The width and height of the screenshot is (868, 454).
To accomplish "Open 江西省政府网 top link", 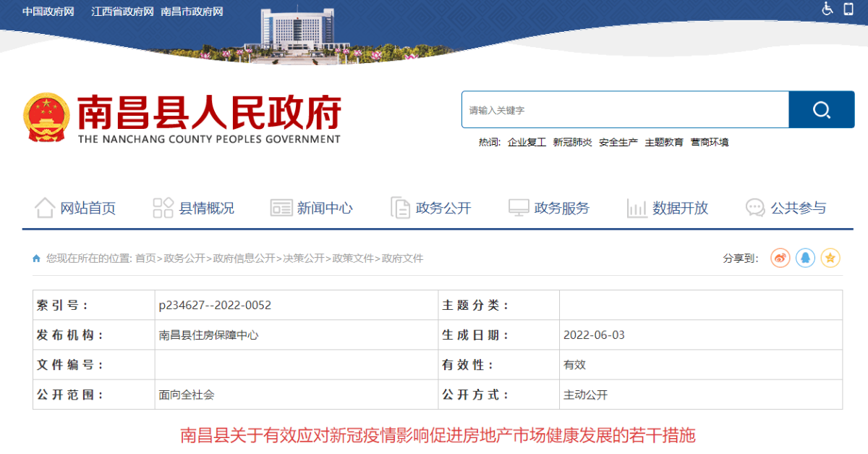I will click(122, 12).
